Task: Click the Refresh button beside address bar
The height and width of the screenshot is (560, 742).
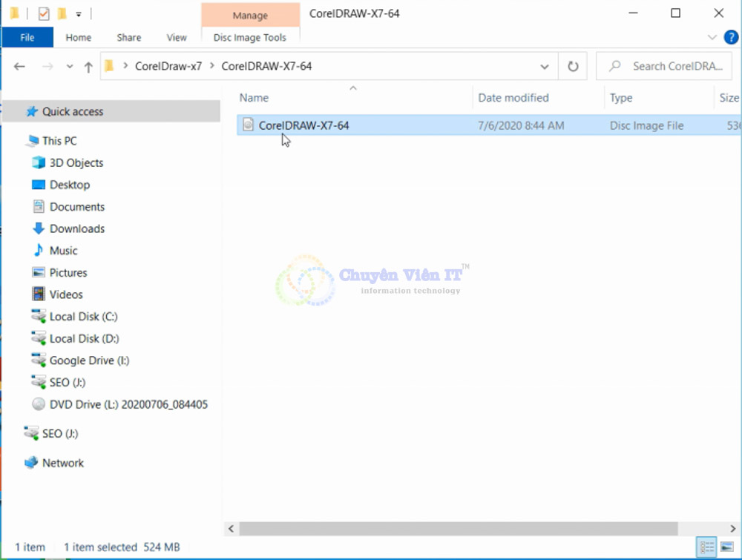Action: (573, 66)
